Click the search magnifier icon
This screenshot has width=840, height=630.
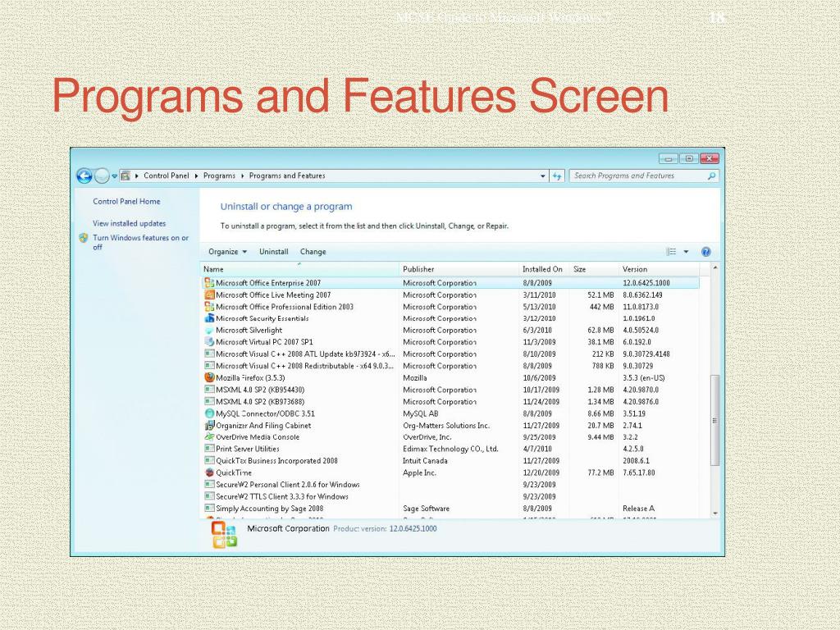click(x=711, y=176)
